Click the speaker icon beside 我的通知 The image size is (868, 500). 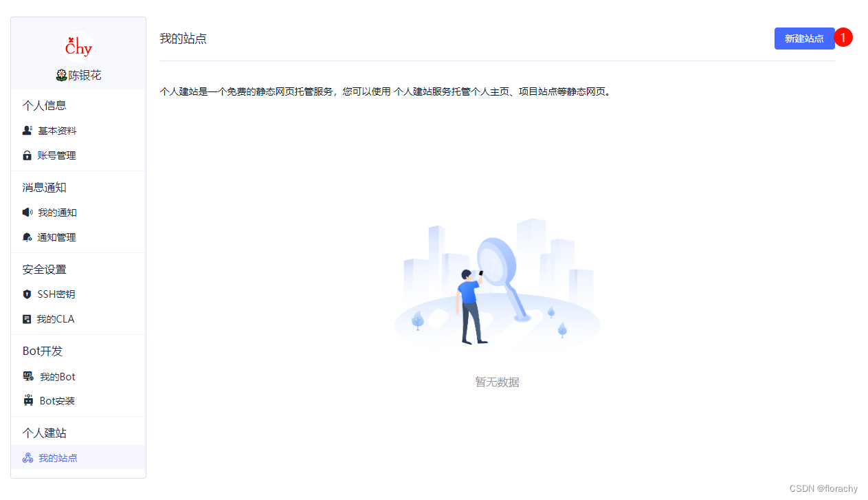[27, 212]
